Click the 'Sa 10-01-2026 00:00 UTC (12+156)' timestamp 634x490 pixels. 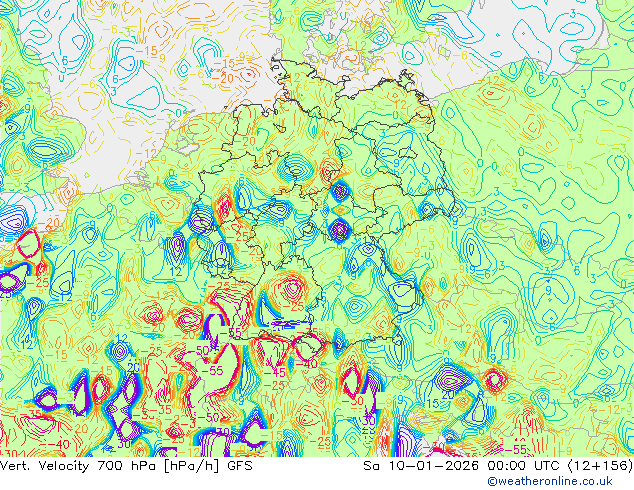pos(498,466)
